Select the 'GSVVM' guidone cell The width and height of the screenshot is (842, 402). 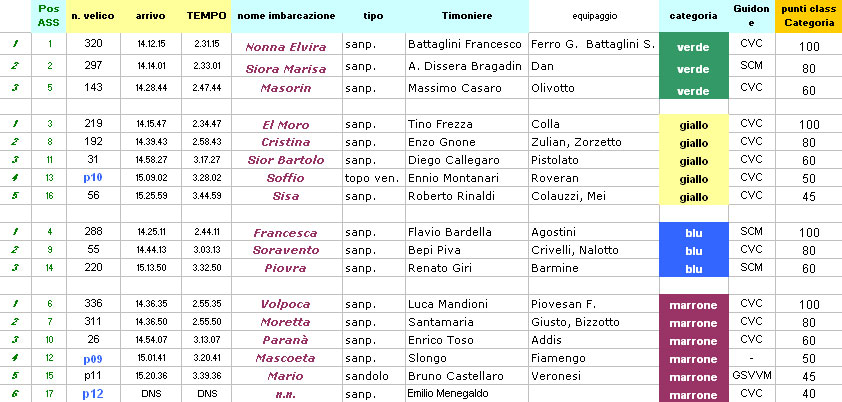click(751, 375)
